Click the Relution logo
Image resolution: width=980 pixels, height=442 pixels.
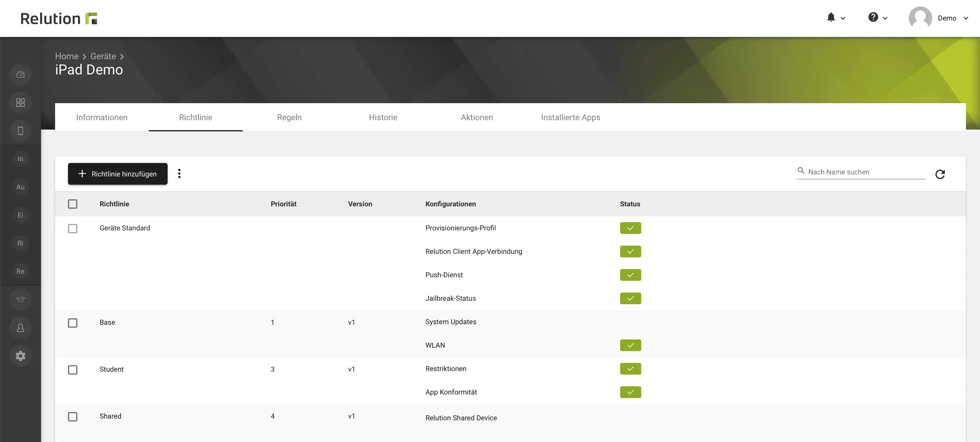click(59, 18)
